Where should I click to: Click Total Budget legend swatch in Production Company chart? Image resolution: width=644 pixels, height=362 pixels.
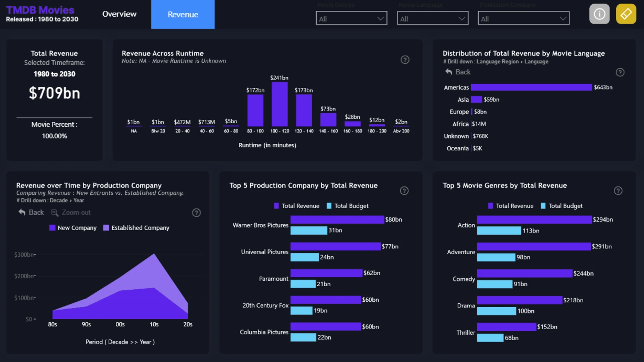pyautogui.click(x=329, y=206)
